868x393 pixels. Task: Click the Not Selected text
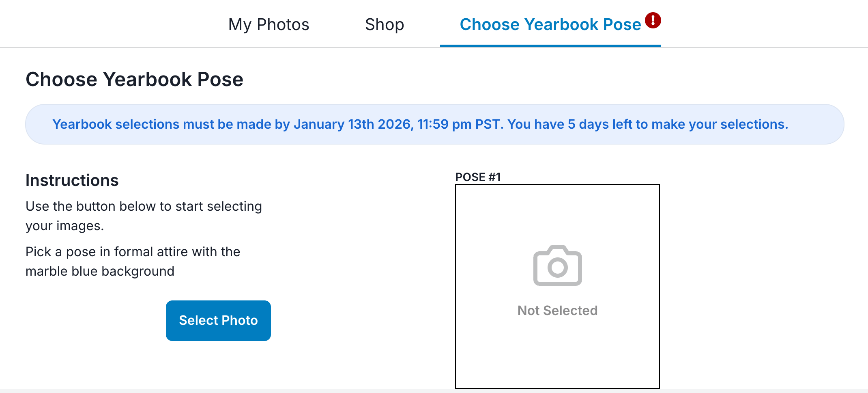557,311
